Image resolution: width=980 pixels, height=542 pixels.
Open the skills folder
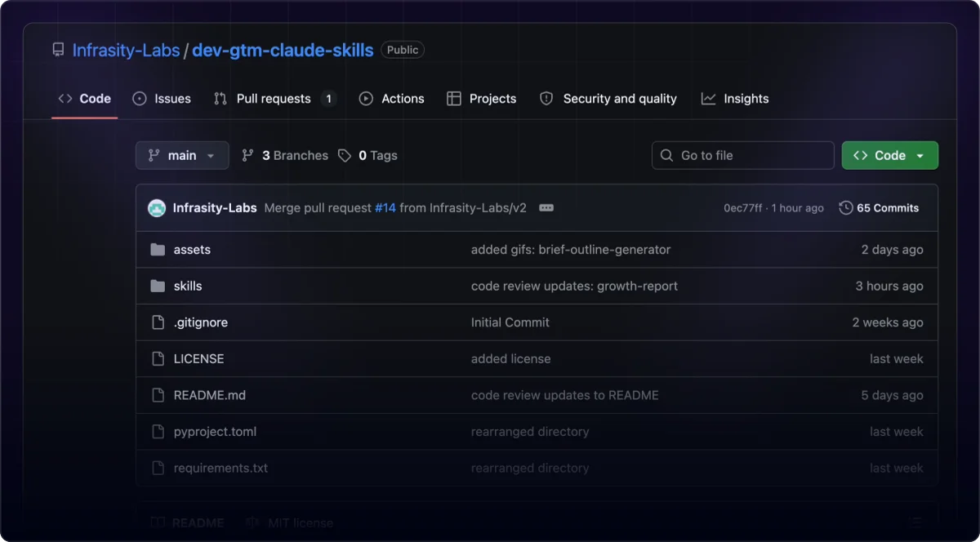tap(188, 286)
